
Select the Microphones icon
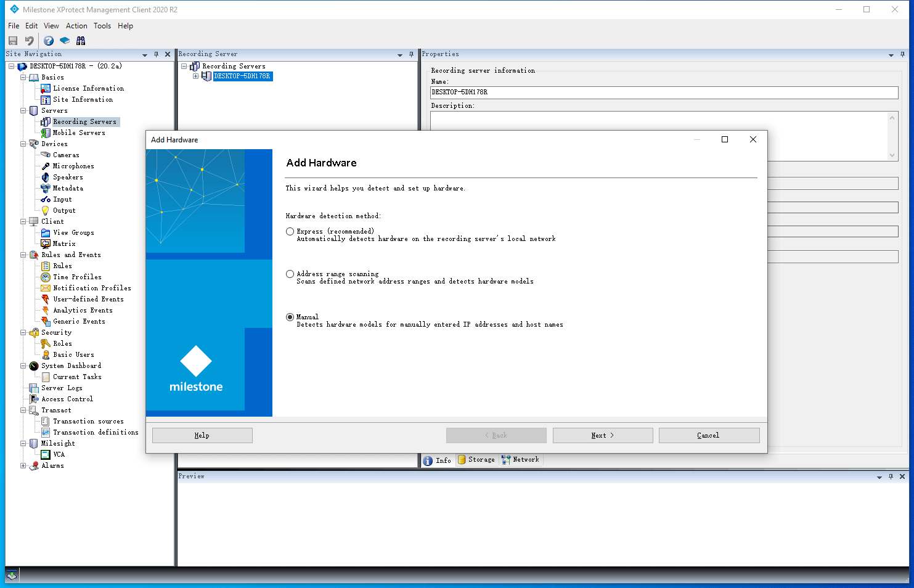point(46,166)
